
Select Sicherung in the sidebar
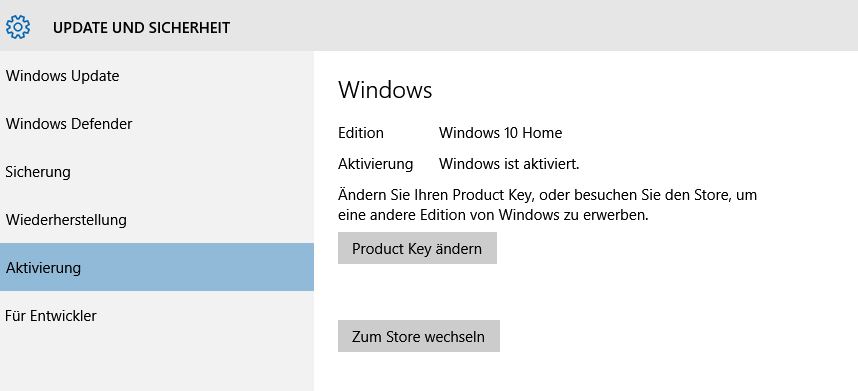[x=156, y=172]
